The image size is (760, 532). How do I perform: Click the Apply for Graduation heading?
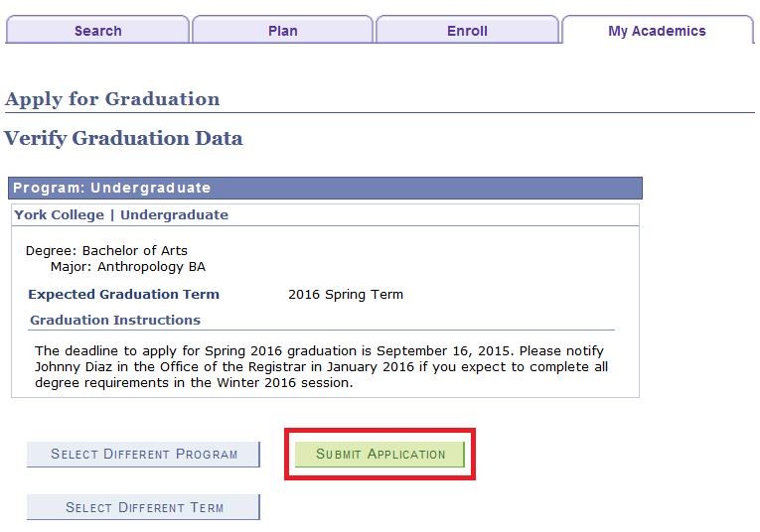pos(112,99)
